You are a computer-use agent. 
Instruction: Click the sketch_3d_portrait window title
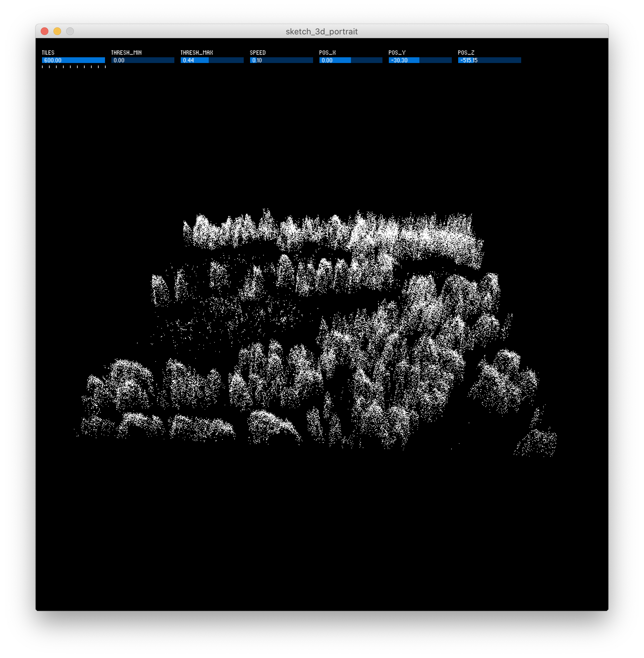click(322, 31)
